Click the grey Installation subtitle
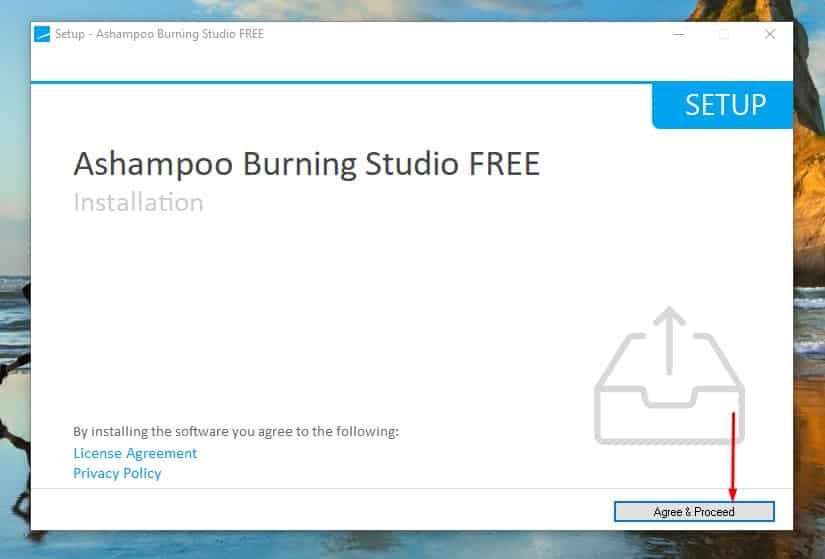This screenshot has height=559, width=825. 138,202
